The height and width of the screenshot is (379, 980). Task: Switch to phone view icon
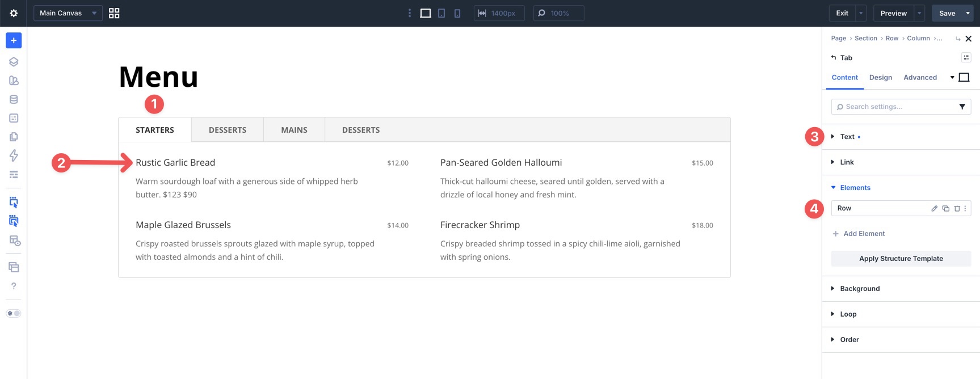coord(457,13)
